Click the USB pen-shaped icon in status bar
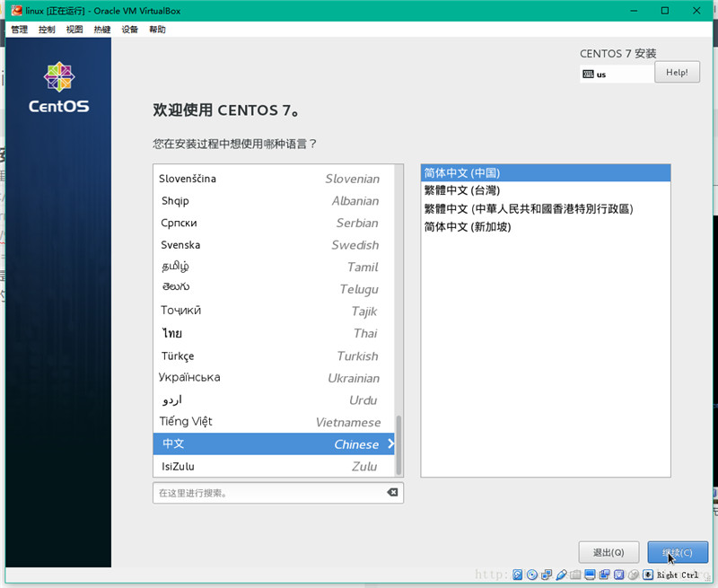This screenshot has height=588, width=718. (x=562, y=575)
